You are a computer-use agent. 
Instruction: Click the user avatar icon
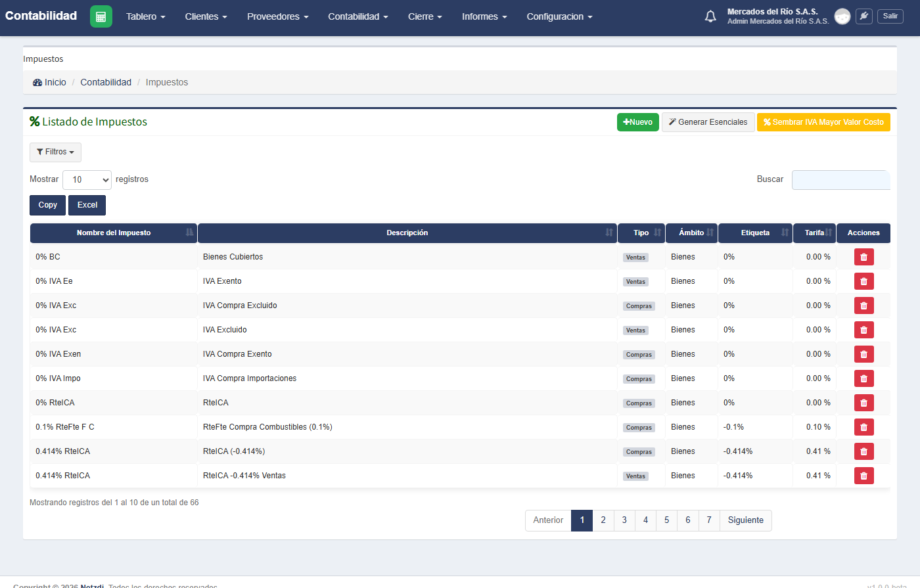(842, 16)
